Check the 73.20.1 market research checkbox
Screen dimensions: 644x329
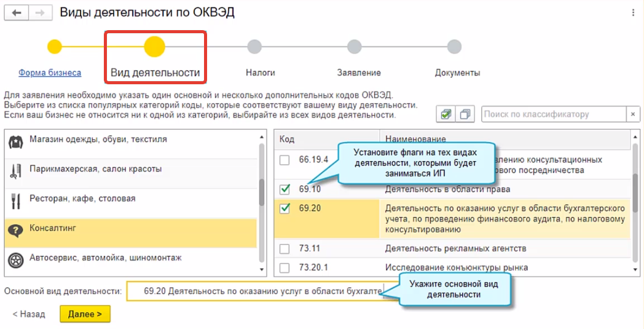(x=285, y=268)
